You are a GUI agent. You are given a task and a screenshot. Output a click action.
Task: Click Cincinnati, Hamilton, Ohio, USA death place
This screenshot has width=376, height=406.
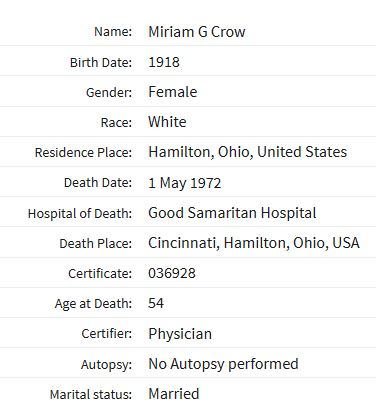[x=254, y=243]
